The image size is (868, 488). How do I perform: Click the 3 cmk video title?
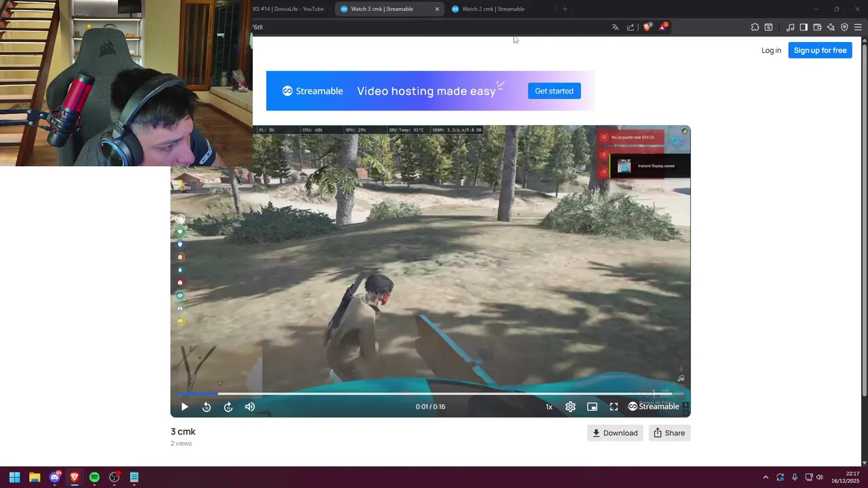pyautogui.click(x=183, y=432)
